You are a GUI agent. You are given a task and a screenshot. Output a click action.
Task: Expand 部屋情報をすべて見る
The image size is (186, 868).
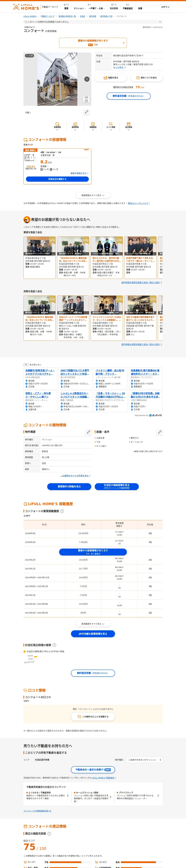[x=93, y=195]
